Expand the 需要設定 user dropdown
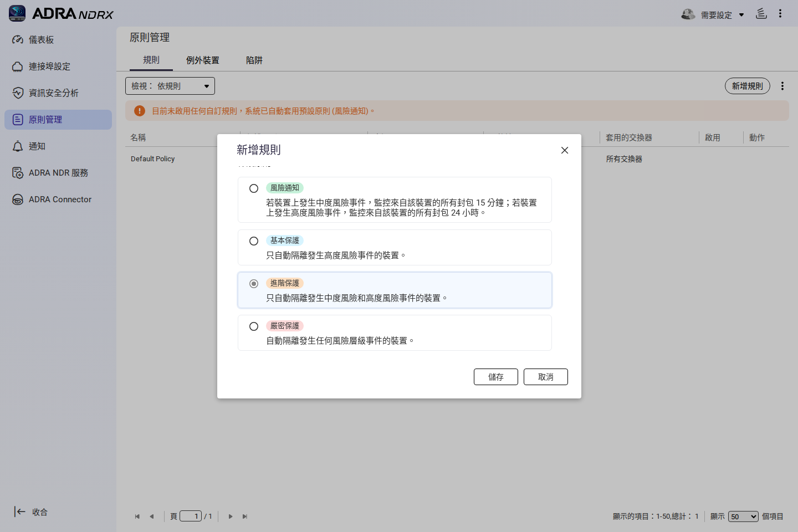Image resolution: width=798 pixels, height=532 pixels. pos(723,15)
